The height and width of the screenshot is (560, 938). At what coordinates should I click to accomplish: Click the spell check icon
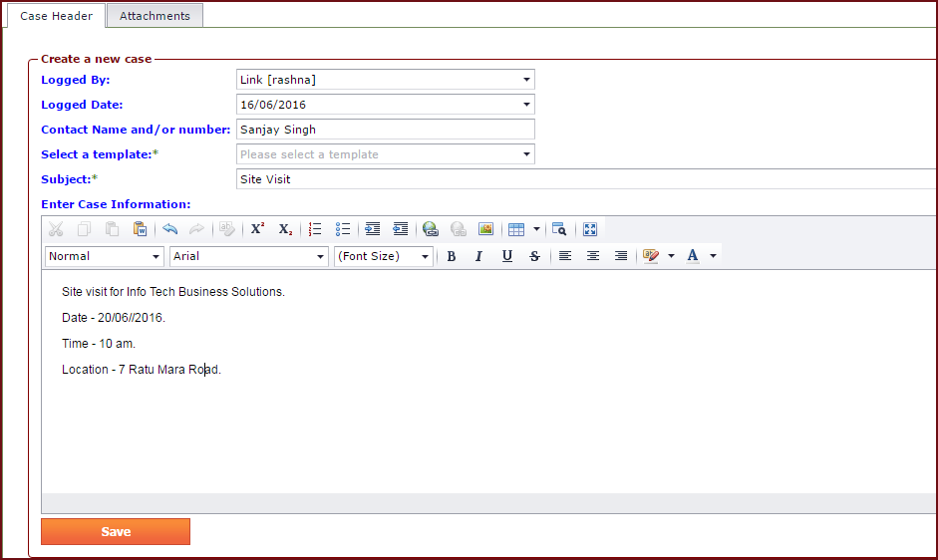tap(227, 229)
